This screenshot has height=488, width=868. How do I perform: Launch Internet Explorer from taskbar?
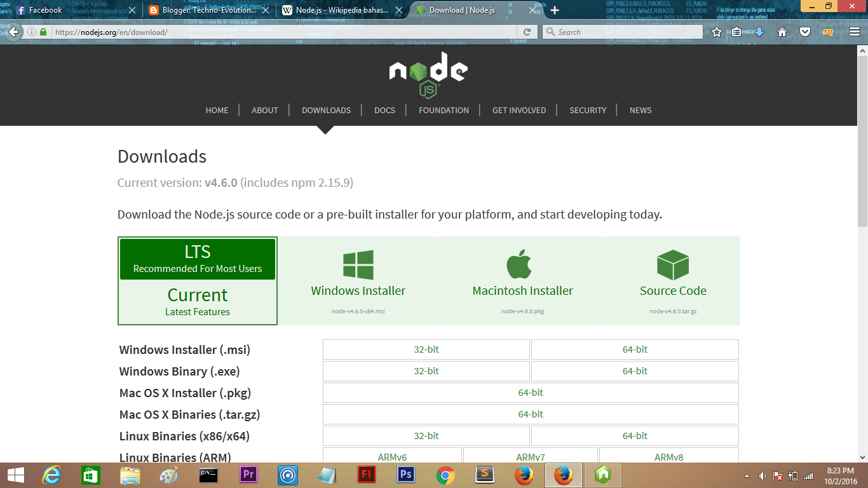pyautogui.click(x=53, y=475)
